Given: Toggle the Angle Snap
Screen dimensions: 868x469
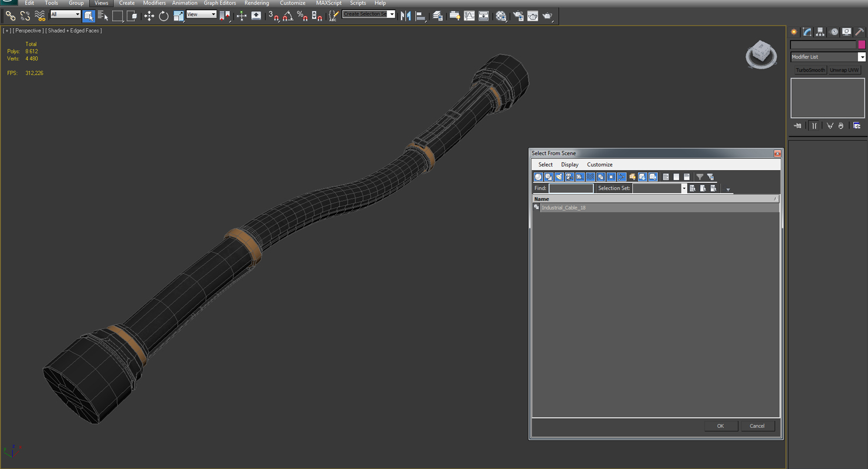Looking at the screenshot, I should (x=288, y=16).
